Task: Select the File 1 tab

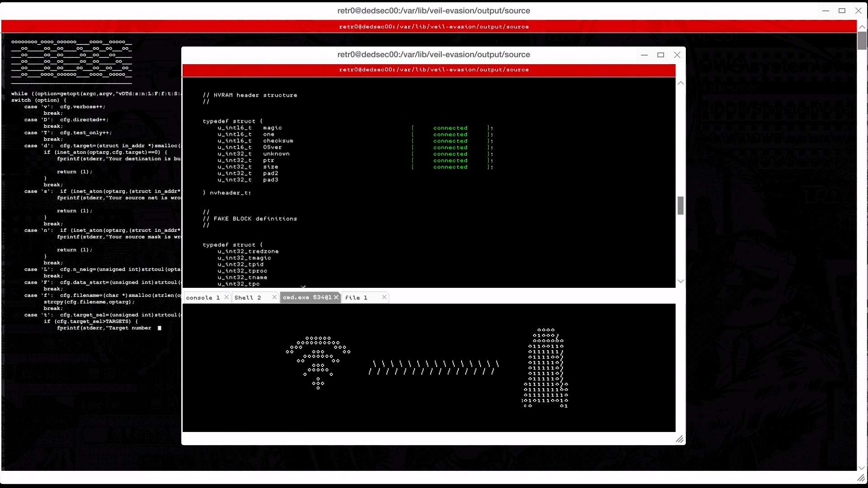Action: pyautogui.click(x=356, y=298)
